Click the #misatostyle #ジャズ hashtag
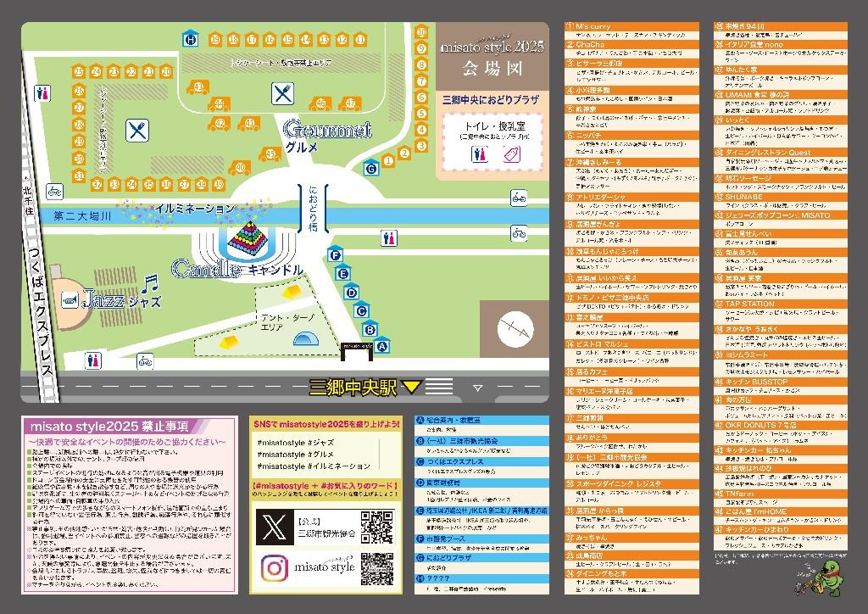Screen dimensions: 868x614 [290, 444]
